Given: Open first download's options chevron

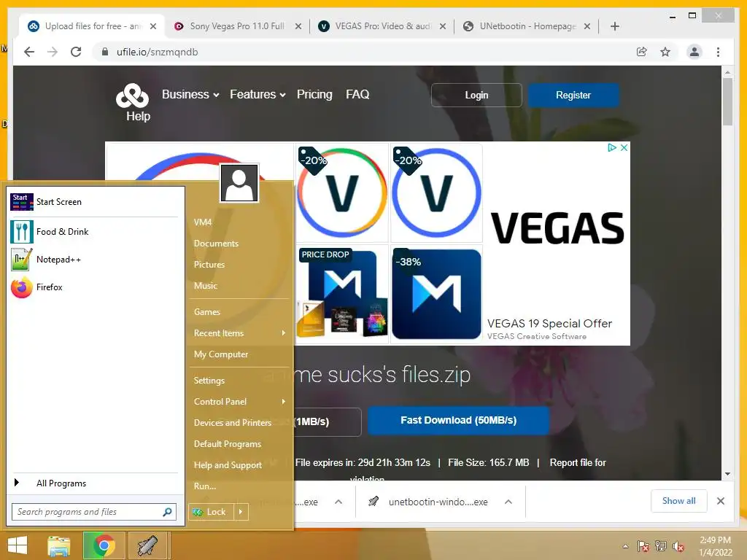Looking at the screenshot, I should pos(338,502).
